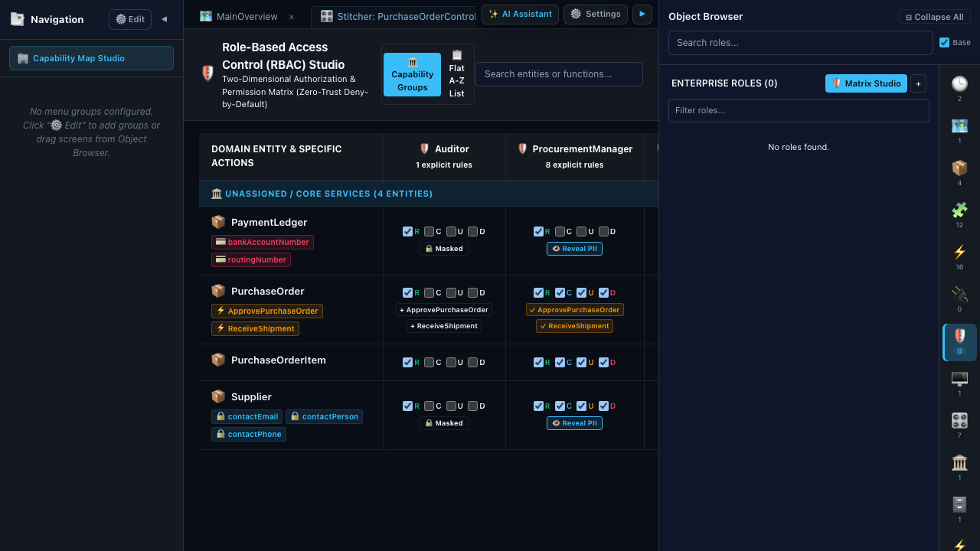980x551 pixels.
Task: Click the ApprovePurchaseOrder tag under PurchaseOrder entity
Action: (267, 311)
